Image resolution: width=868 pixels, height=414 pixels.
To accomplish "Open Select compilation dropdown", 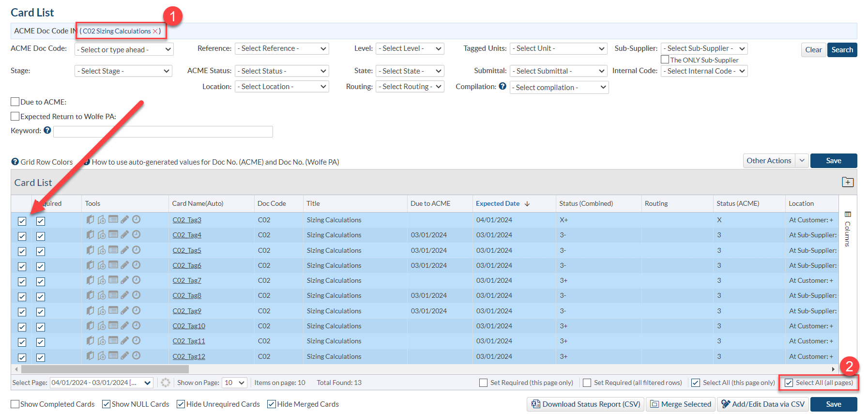I will click(559, 87).
